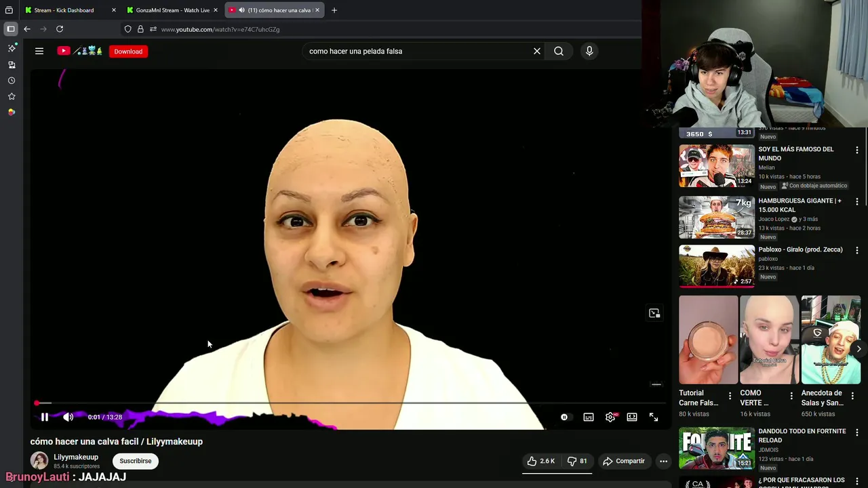Click the red Download button
The height and width of the screenshot is (488, 868).
(x=128, y=52)
